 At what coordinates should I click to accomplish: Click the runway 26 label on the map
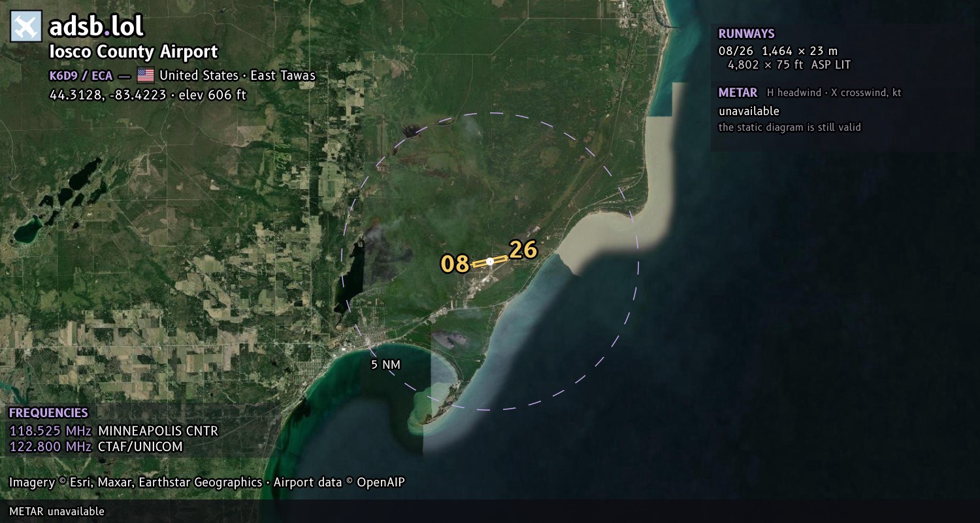click(x=523, y=250)
